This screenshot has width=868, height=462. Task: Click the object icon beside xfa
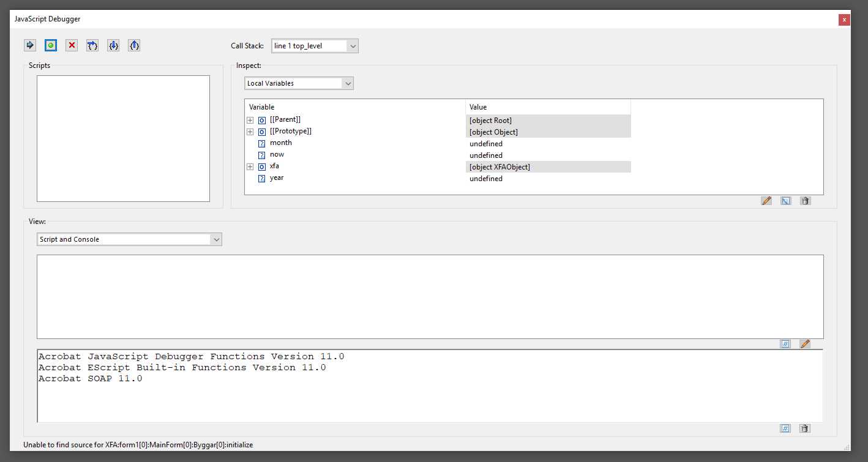coord(261,167)
